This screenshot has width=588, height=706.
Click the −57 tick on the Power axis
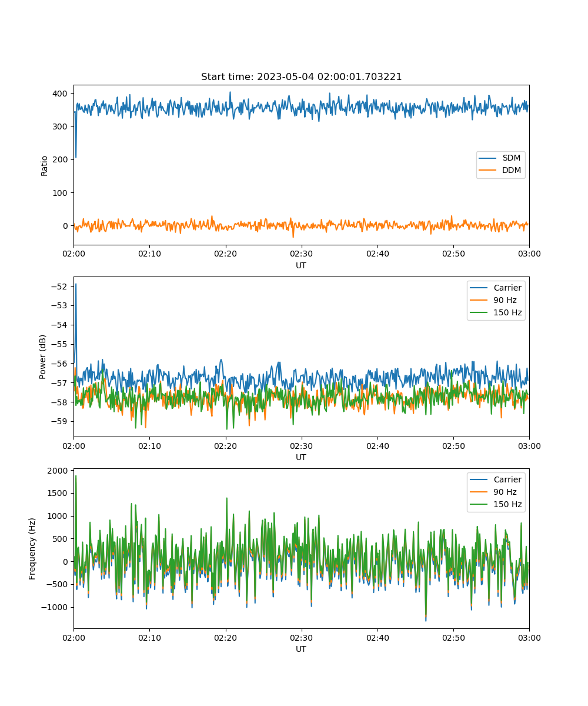(x=61, y=383)
